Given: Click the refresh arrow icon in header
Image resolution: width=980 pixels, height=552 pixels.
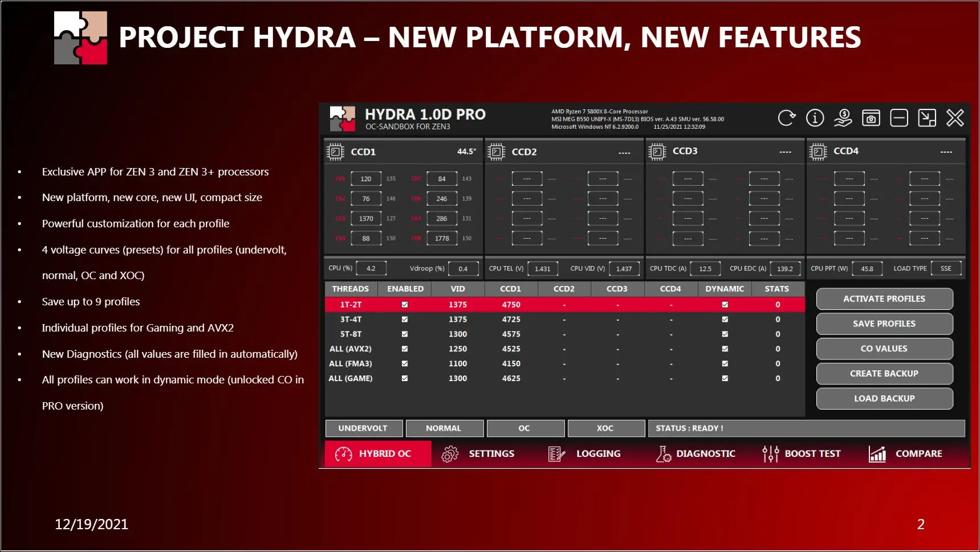Looking at the screenshot, I should point(787,118).
